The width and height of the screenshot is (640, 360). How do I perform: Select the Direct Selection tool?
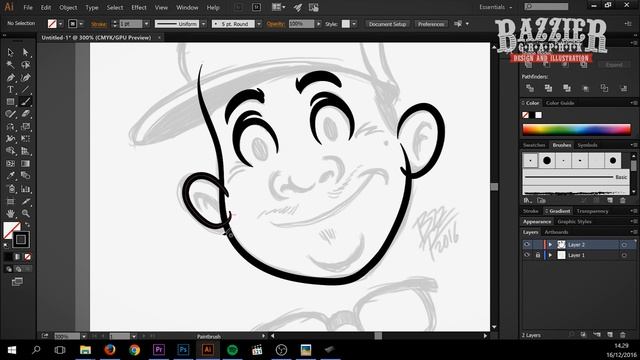click(x=25, y=52)
